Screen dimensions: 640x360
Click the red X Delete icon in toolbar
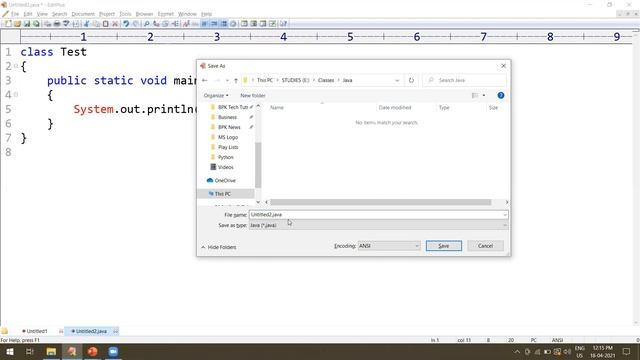[x=115, y=24]
